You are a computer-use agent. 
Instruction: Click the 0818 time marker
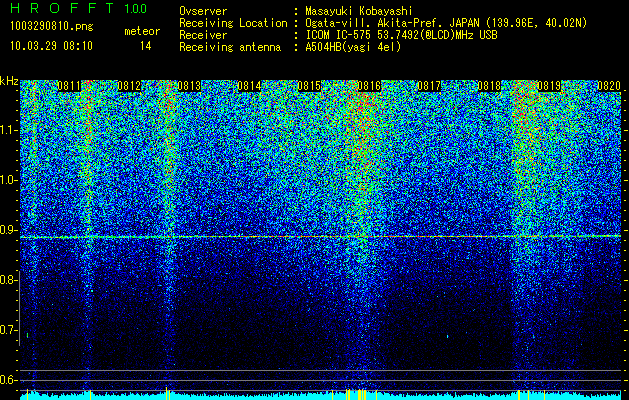tap(489, 86)
